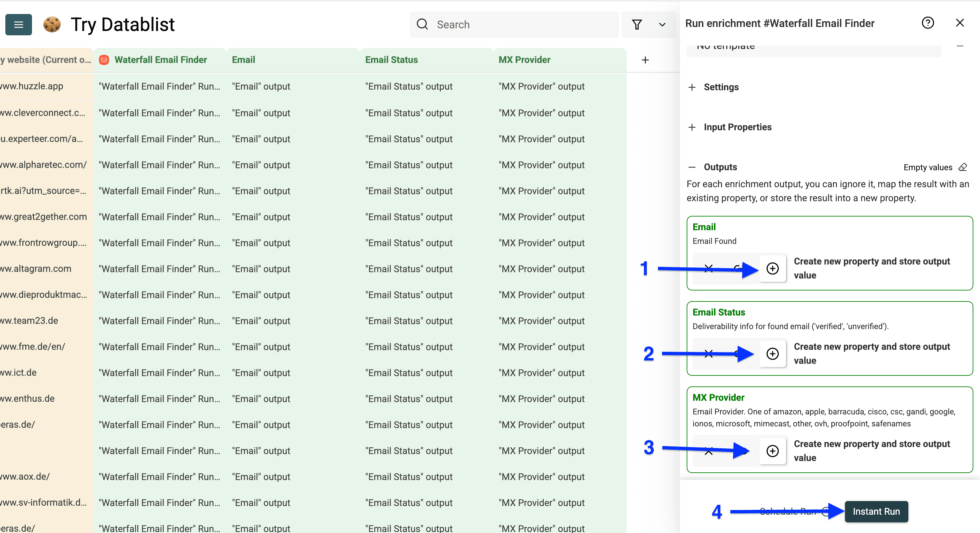
Task: Click the Datablist cookie logo
Action: click(52, 24)
